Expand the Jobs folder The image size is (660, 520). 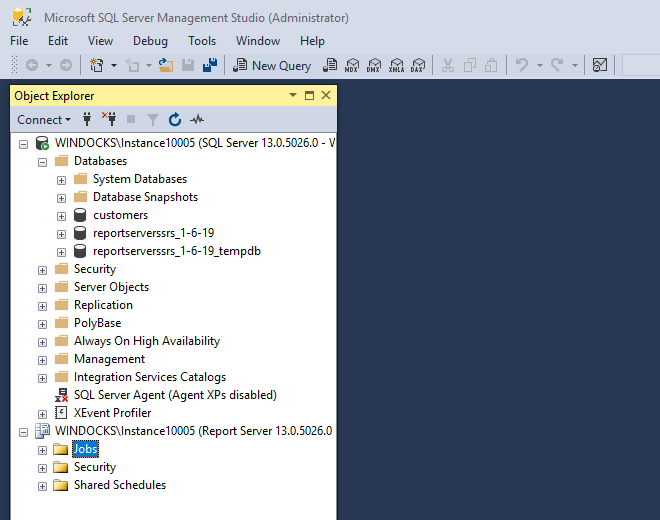click(x=42, y=451)
